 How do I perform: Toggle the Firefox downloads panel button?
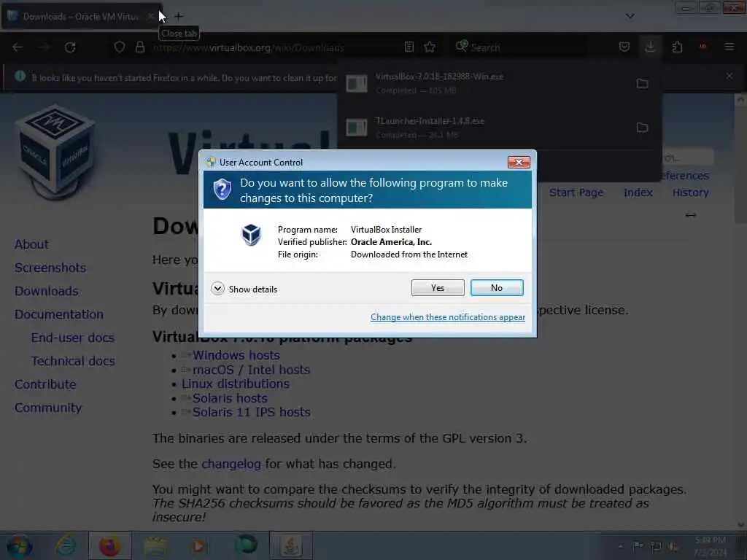tap(650, 47)
